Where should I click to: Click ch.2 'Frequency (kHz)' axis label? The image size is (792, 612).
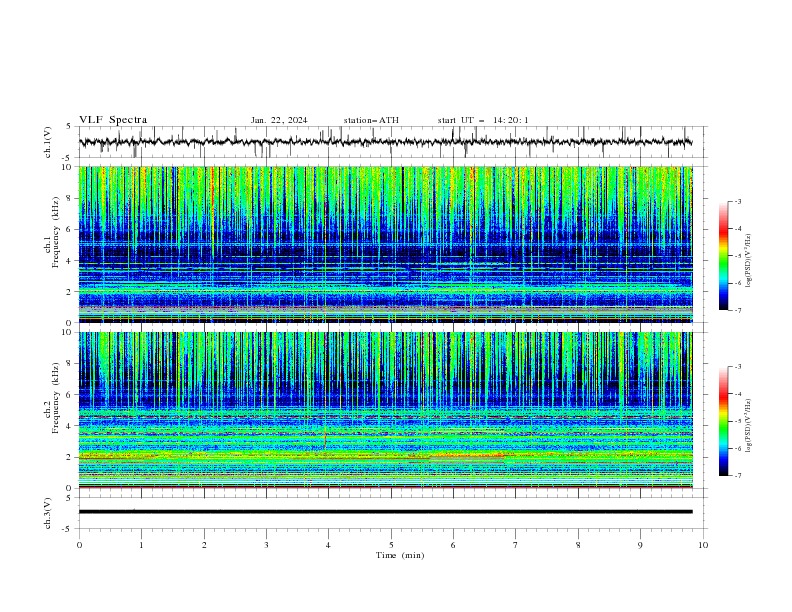[55, 398]
